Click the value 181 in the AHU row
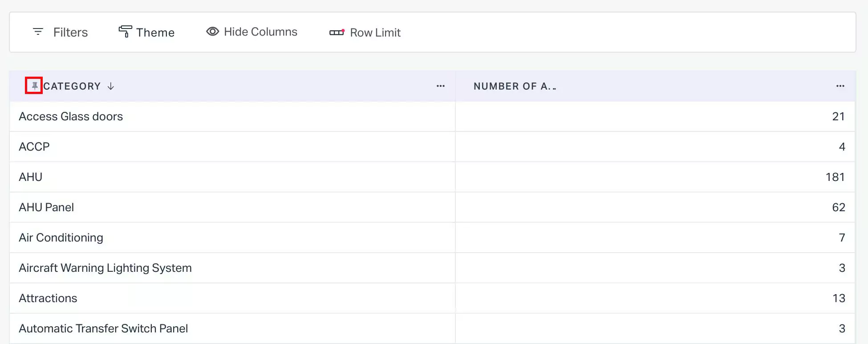This screenshot has height=344, width=868. [x=835, y=177]
